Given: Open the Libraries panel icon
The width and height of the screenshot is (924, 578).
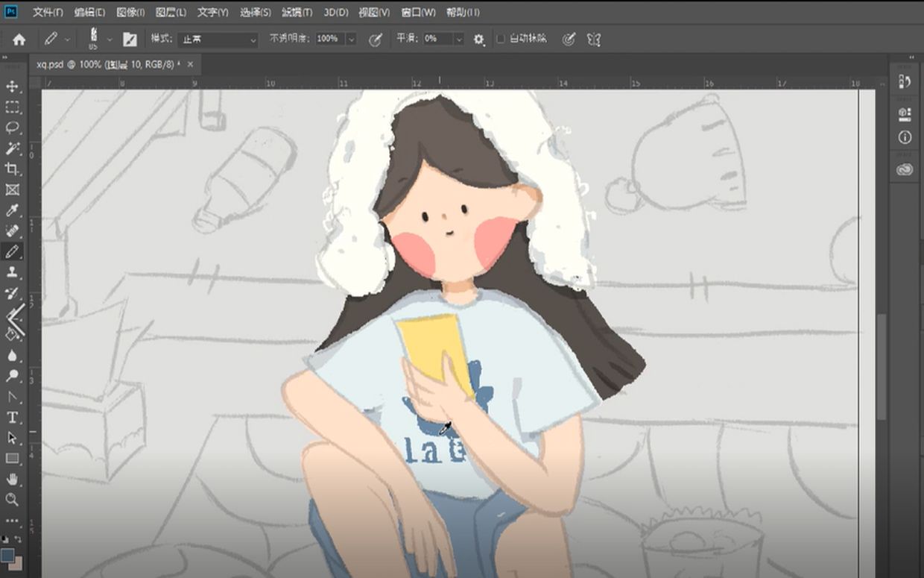Looking at the screenshot, I should [904, 113].
